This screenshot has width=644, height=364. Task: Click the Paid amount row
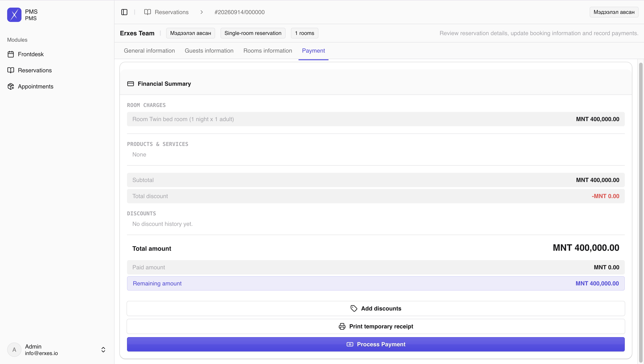point(376,267)
